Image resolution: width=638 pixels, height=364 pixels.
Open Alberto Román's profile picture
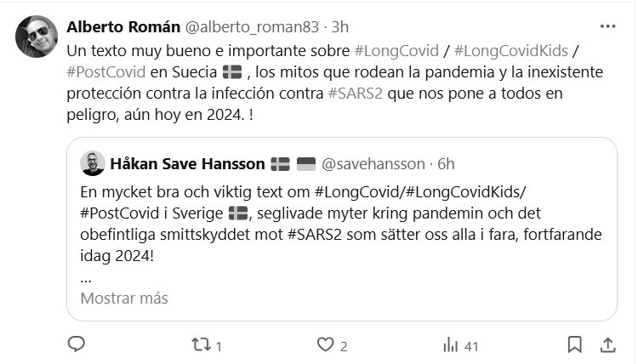click(37, 37)
